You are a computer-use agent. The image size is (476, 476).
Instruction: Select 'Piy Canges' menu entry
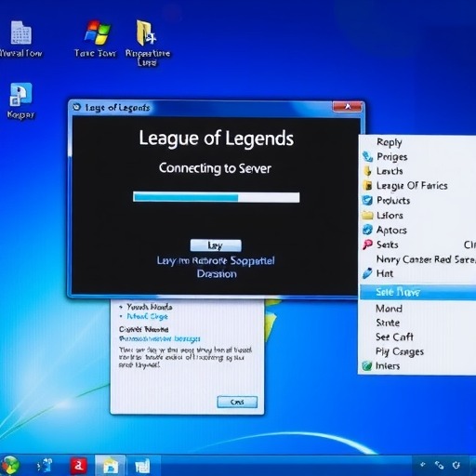click(400, 351)
